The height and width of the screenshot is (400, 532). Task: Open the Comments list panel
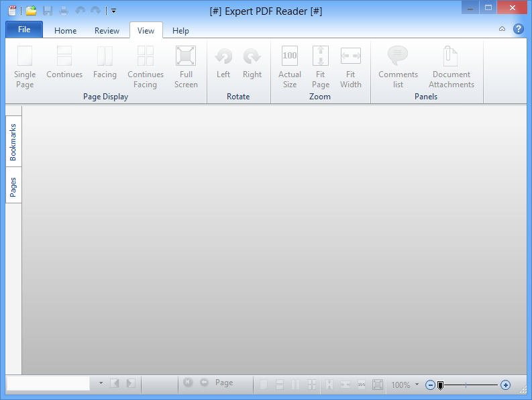coord(398,67)
